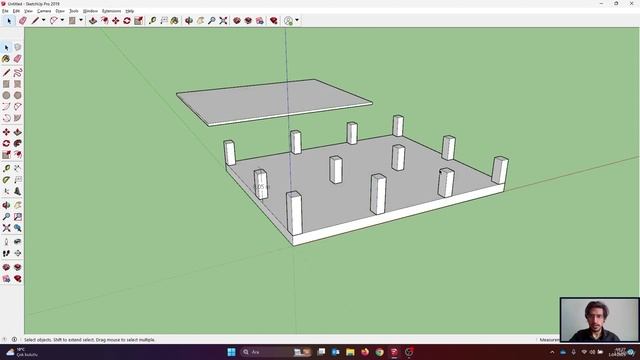Click the 'Select objects' status bar hint
The width and height of the screenshot is (640, 360).
click(89, 340)
